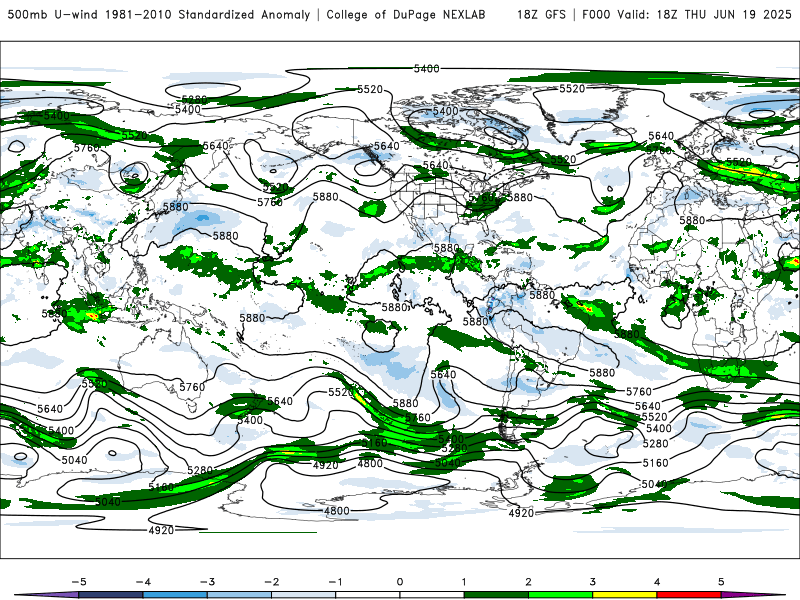Viewport: 800px width, 600px height.
Task: Click the light blue segment between -3 and -2
Action: (x=239, y=595)
